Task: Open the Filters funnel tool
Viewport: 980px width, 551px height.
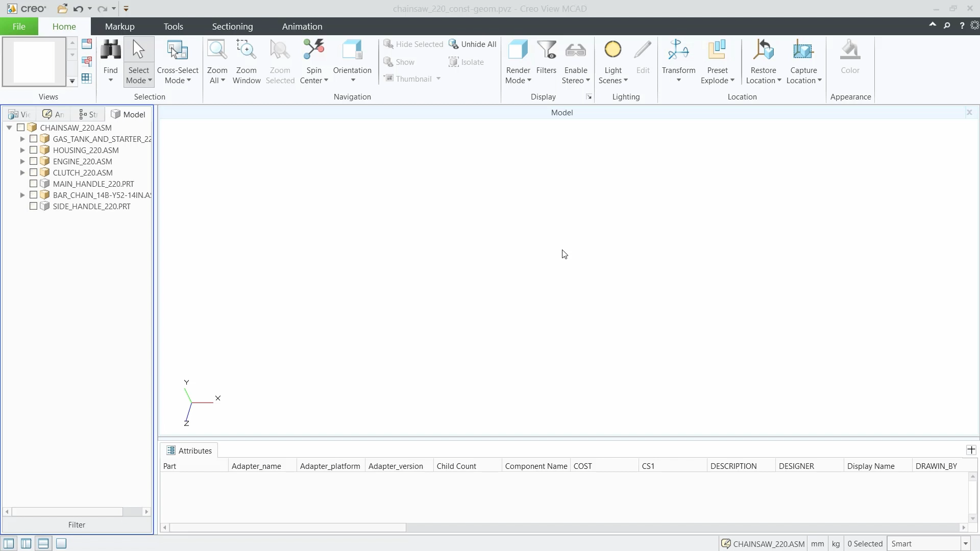Action: tap(546, 50)
